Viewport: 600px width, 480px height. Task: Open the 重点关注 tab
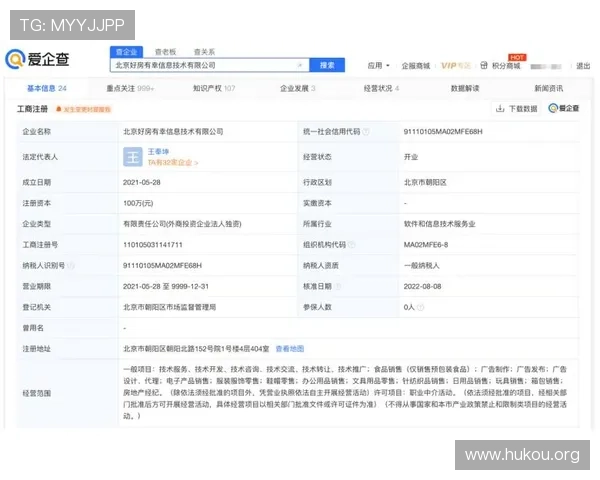pyautogui.click(x=130, y=88)
